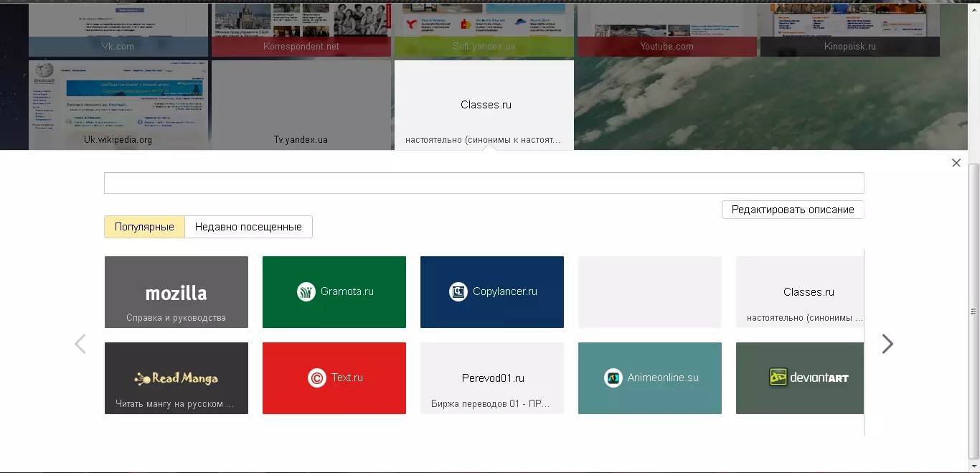The height and width of the screenshot is (473, 980).
Task: Switch to the Недавно посещенные tab
Action: click(248, 227)
